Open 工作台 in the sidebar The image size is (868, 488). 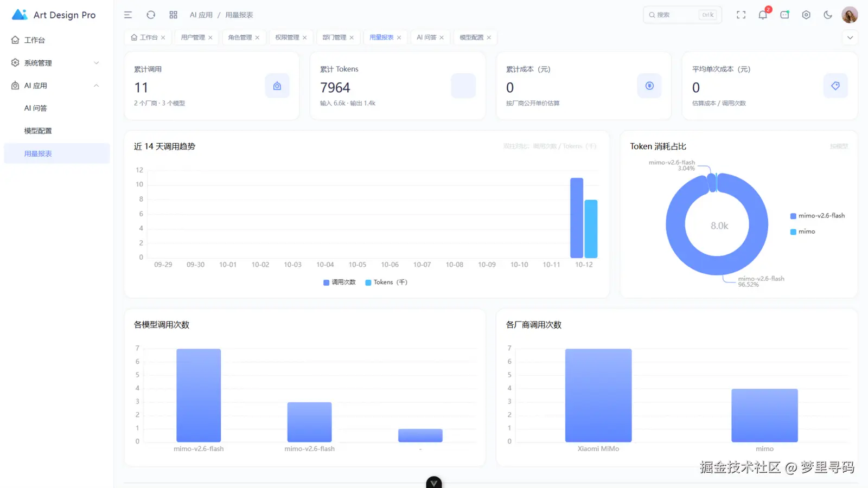tap(57, 40)
